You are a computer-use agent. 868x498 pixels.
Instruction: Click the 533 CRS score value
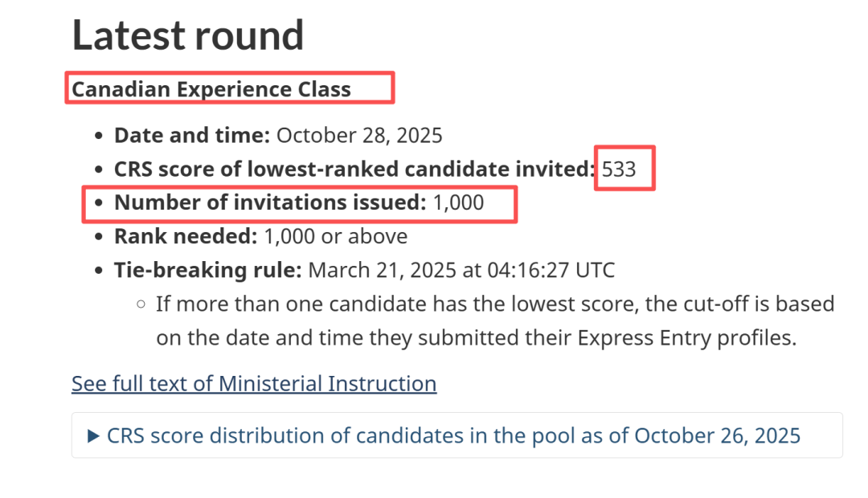619,169
